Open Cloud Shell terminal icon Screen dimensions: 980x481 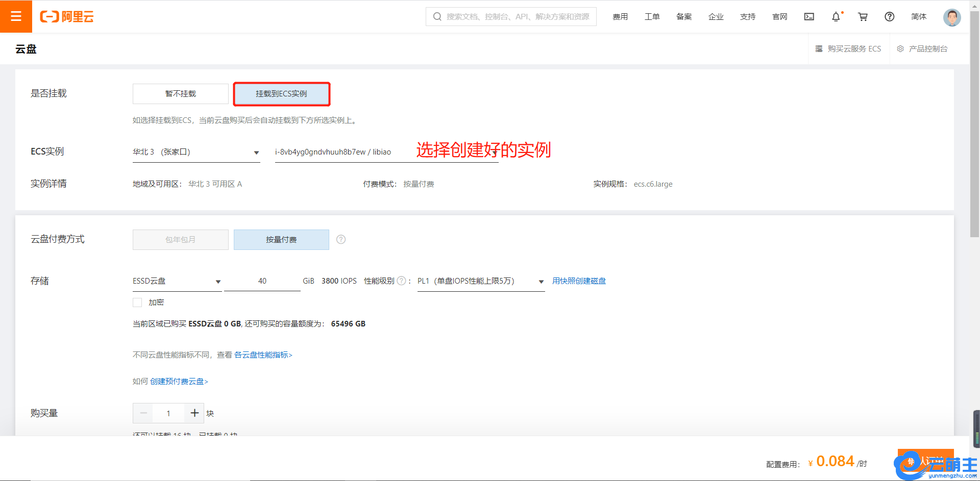click(809, 17)
